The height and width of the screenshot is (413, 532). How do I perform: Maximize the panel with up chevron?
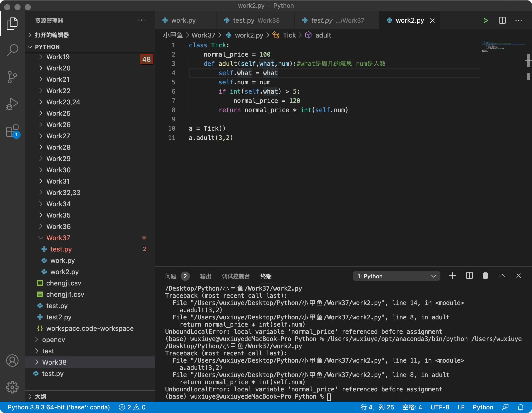[x=502, y=276]
